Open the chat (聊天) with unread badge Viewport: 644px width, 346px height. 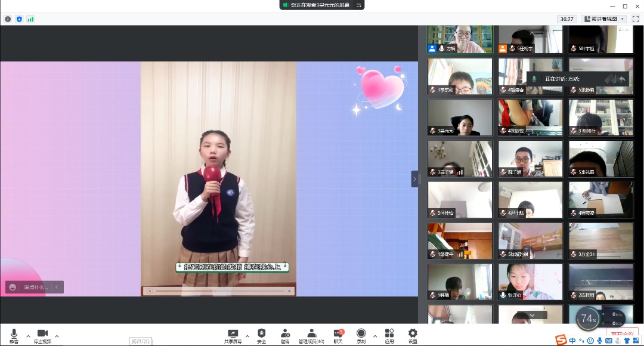pos(338,334)
